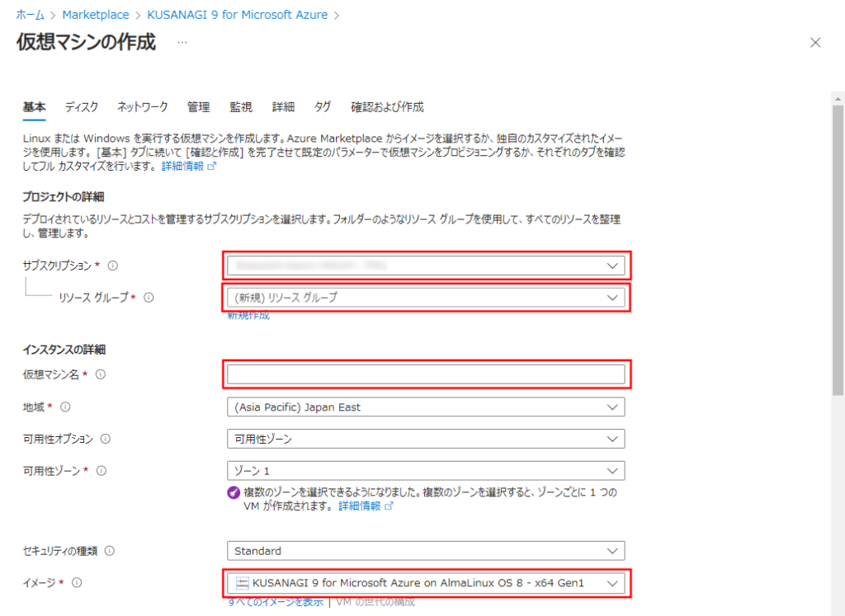Click the scrollbar up arrow
Screen dimensions: 845x616
pos(838,98)
